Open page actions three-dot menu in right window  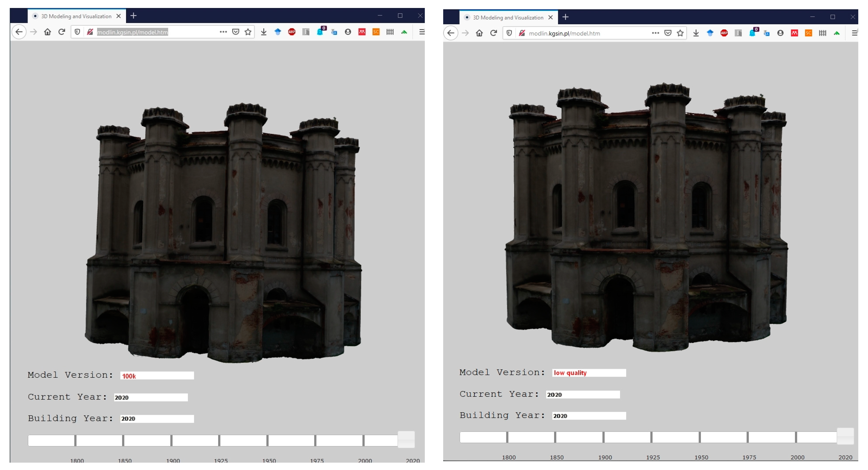pos(655,33)
